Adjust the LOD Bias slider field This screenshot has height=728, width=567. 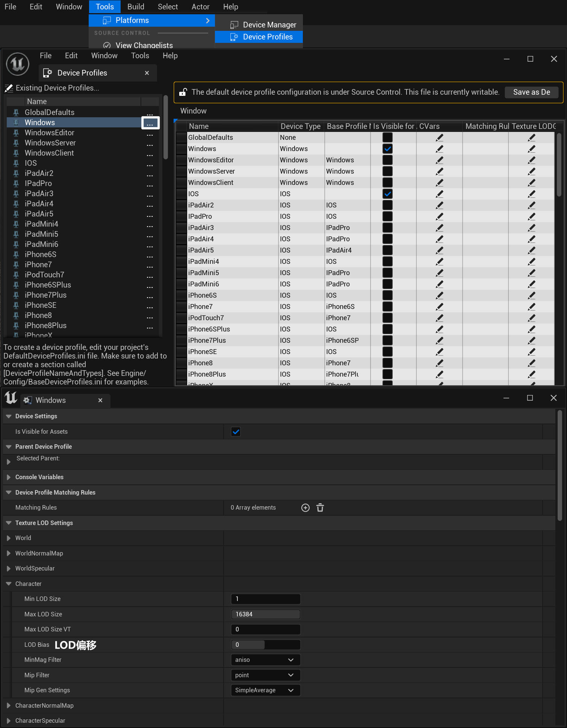coord(265,645)
